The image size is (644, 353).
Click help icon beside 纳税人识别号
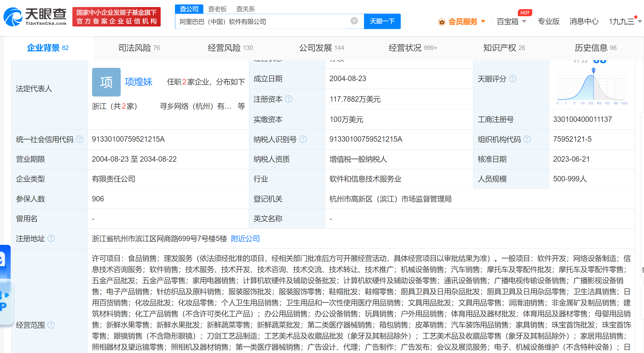pos(303,139)
